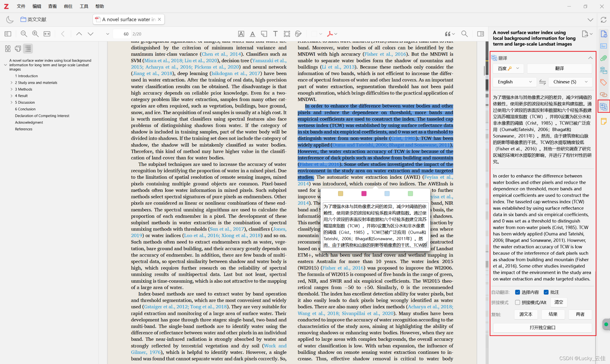Click the 翻译 translate button
This screenshot has height=364, width=610.
click(x=559, y=69)
